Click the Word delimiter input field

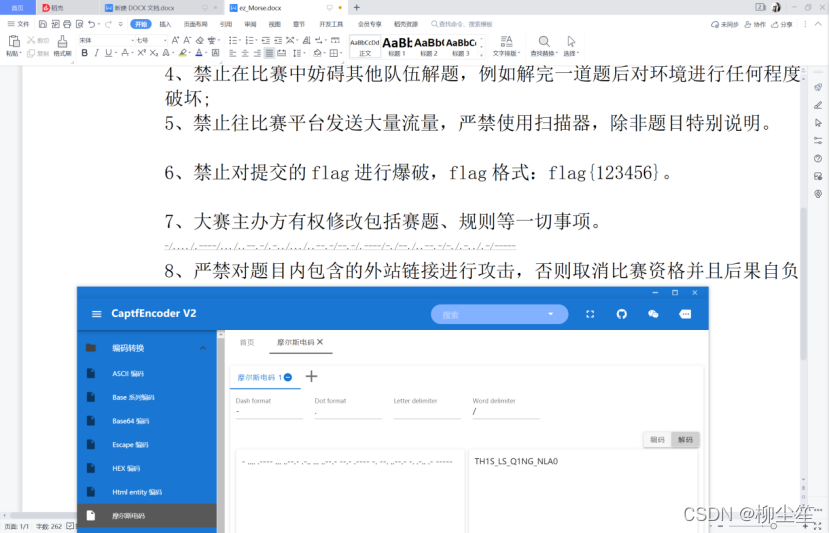click(506, 412)
